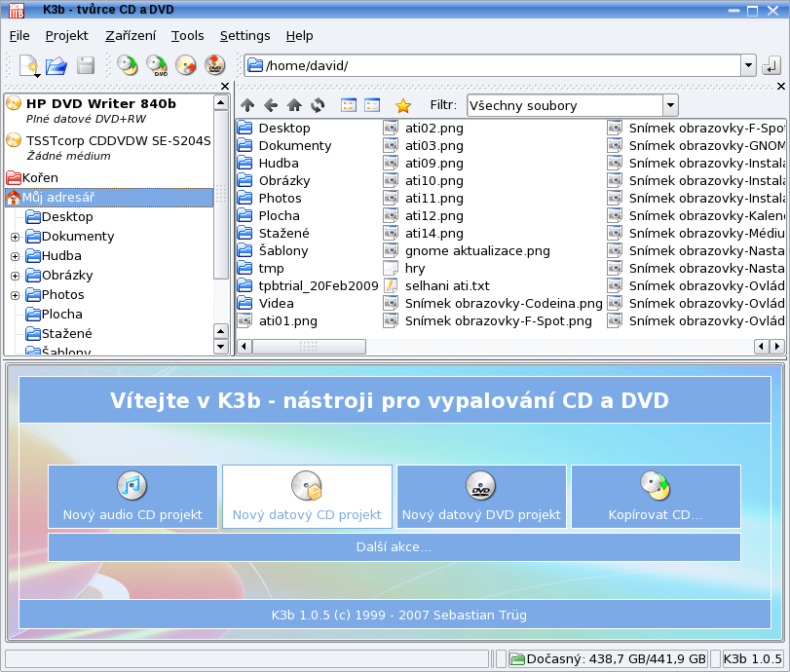
Task: Expand the Hudba tree node
Action: point(16,256)
